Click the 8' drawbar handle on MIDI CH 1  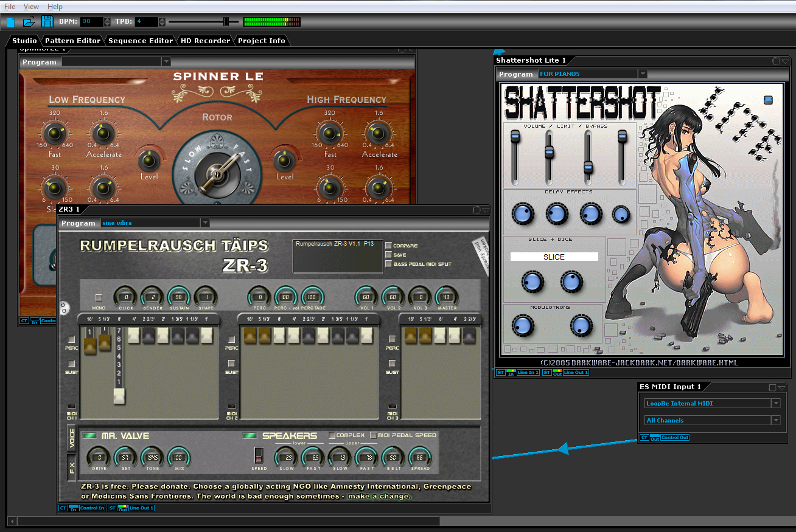tap(119, 396)
